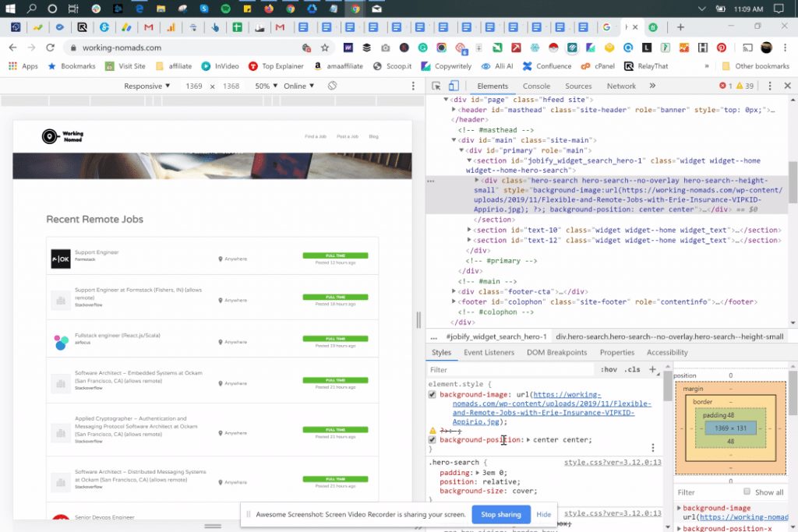Toggle the .cls class editor button
The image size is (798, 532).
(633, 369)
